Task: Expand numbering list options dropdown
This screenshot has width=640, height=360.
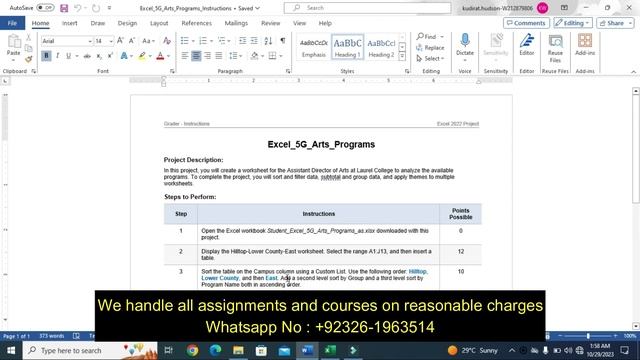Action: [211, 41]
